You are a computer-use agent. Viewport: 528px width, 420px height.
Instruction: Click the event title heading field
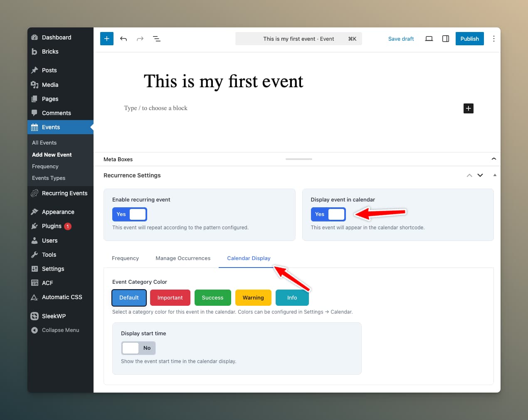point(223,81)
